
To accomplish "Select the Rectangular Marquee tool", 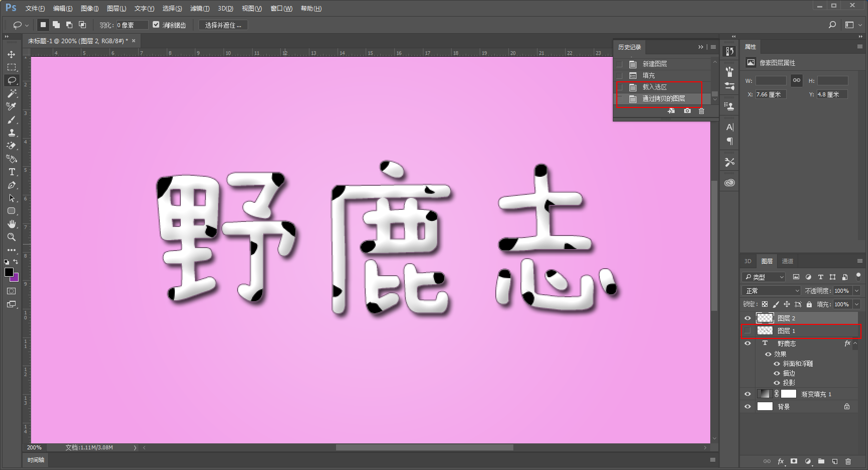I will pos(11,67).
